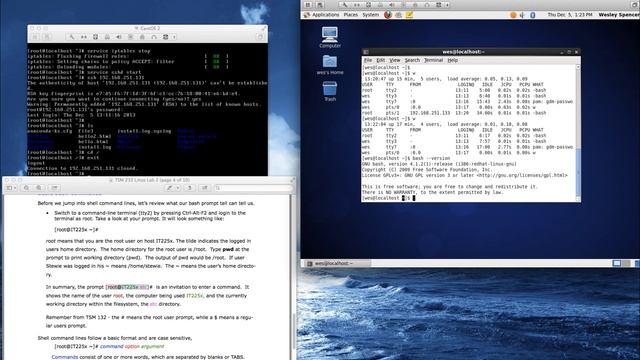
Task: Click zoom out button in Preview toolbar
Action: pos(26,188)
